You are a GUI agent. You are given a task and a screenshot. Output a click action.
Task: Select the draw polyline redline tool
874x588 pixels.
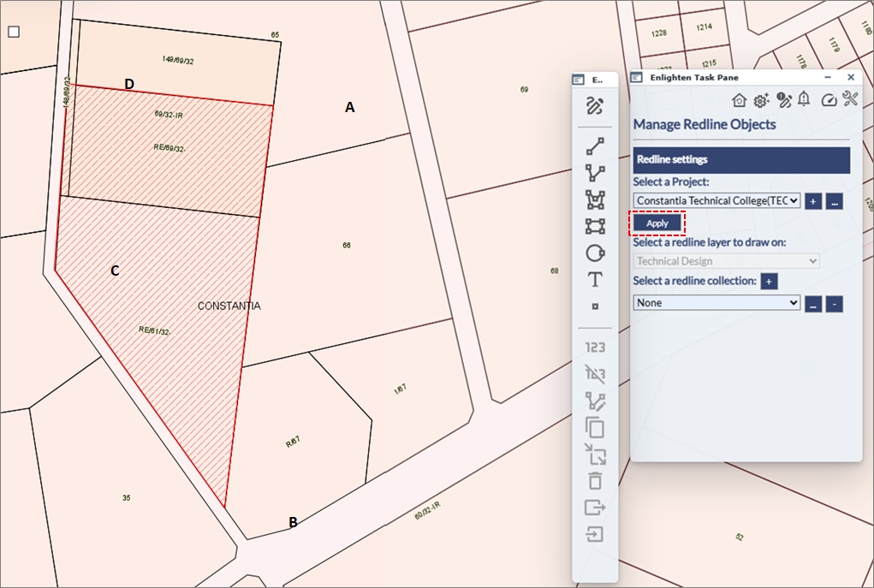[595, 174]
